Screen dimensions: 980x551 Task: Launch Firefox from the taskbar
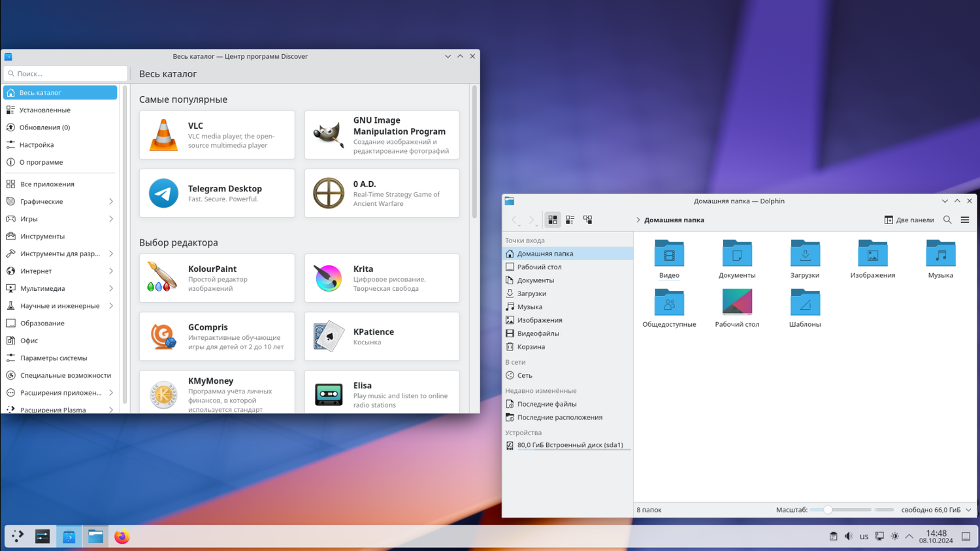(122, 537)
